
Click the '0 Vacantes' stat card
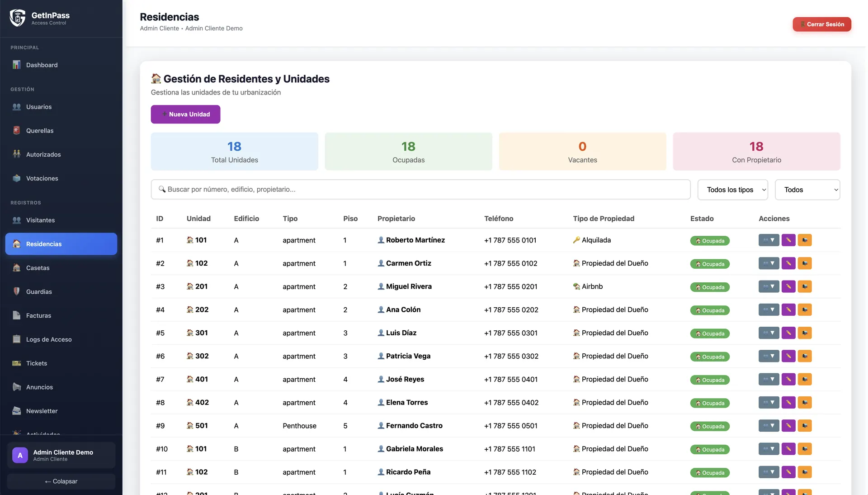point(582,152)
